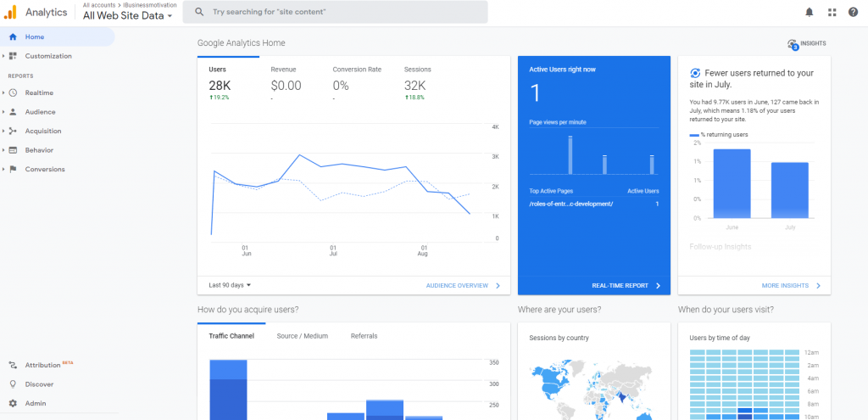Viewport: 868px width, 420px height.
Task: Click the tallest traffic channel bar
Action: pyautogui.click(x=228, y=389)
